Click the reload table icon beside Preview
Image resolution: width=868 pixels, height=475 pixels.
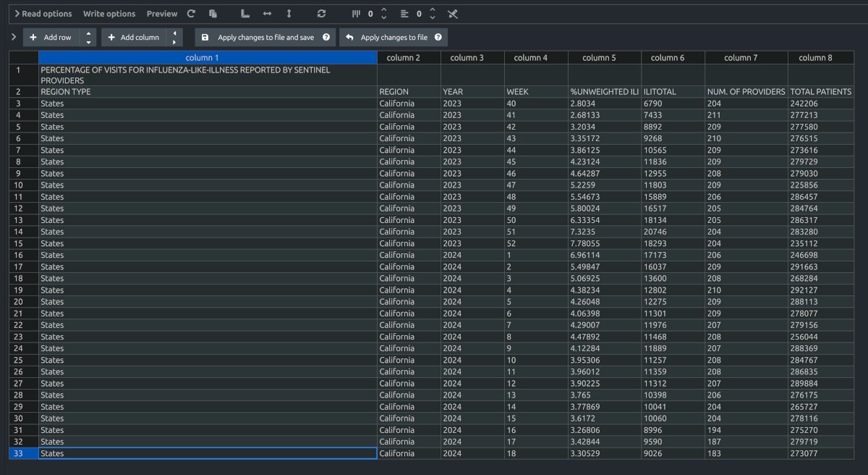tap(191, 14)
